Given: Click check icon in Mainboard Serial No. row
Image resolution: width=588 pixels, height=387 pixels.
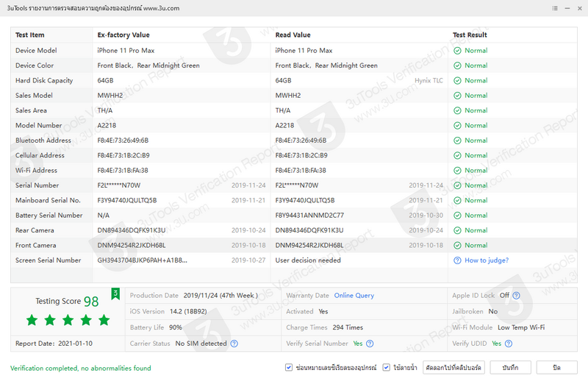Looking at the screenshot, I should (x=457, y=201).
